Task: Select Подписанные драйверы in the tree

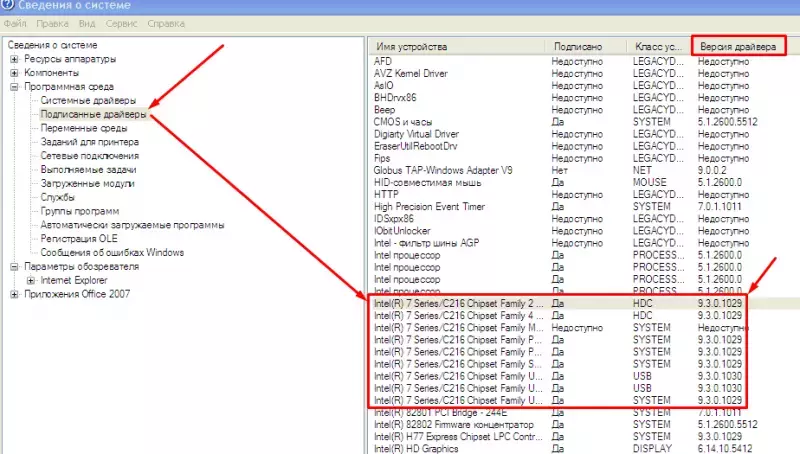Action: [93, 114]
